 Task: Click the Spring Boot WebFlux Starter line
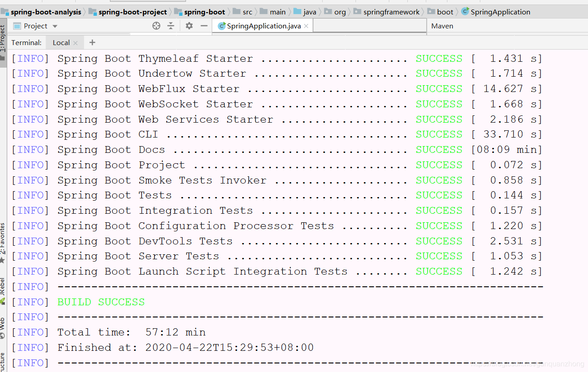click(277, 89)
